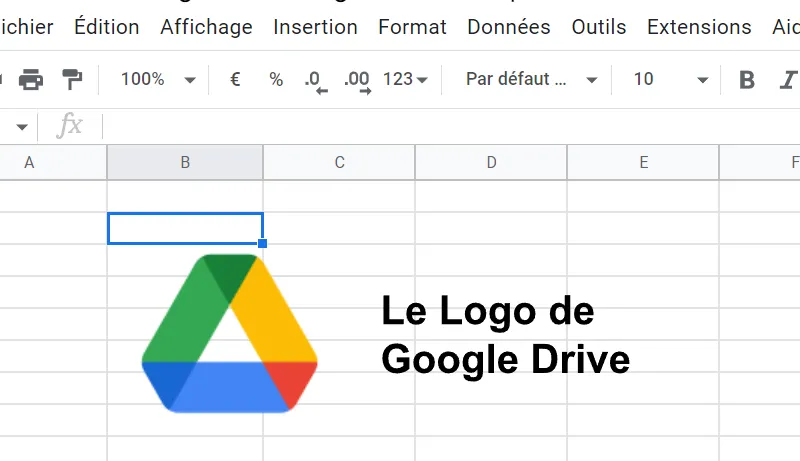Click the fill handle of selected cell
Image resolution: width=800 pixels, height=461 pixels.
click(x=262, y=244)
